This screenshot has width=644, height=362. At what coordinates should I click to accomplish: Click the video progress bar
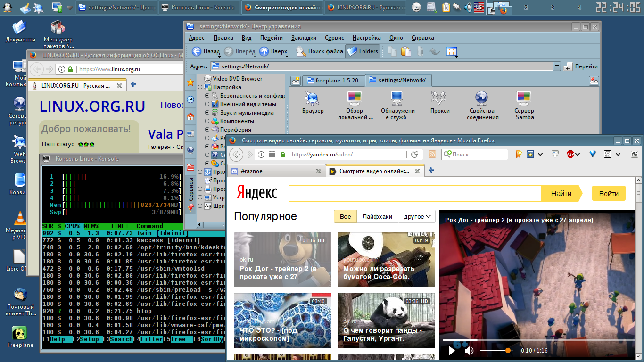(538, 339)
